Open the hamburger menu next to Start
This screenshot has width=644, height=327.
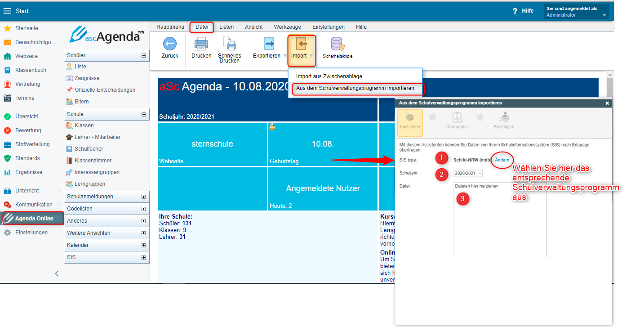pyautogui.click(x=7, y=11)
